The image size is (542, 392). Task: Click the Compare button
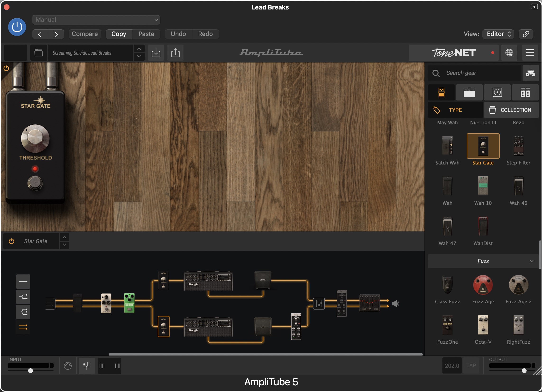(85, 34)
